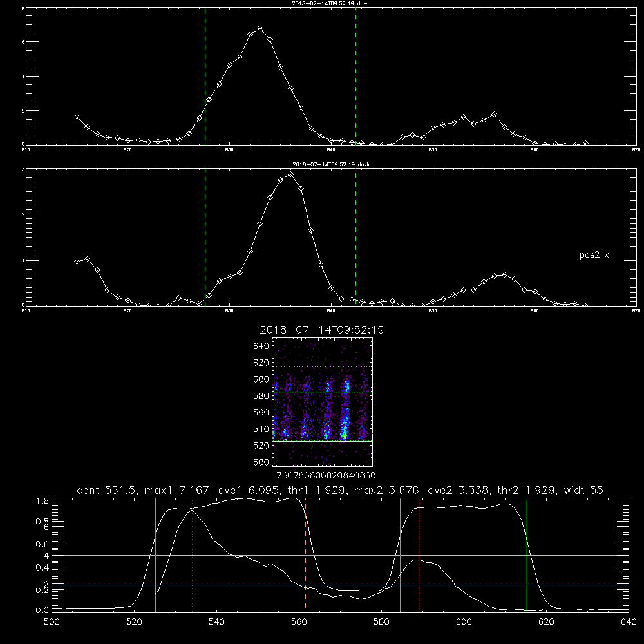Image resolution: width=644 pixels, height=644 pixels.
Task: Click the orange dashed vertical line in bottom plot
Action: click(x=305, y=554)
